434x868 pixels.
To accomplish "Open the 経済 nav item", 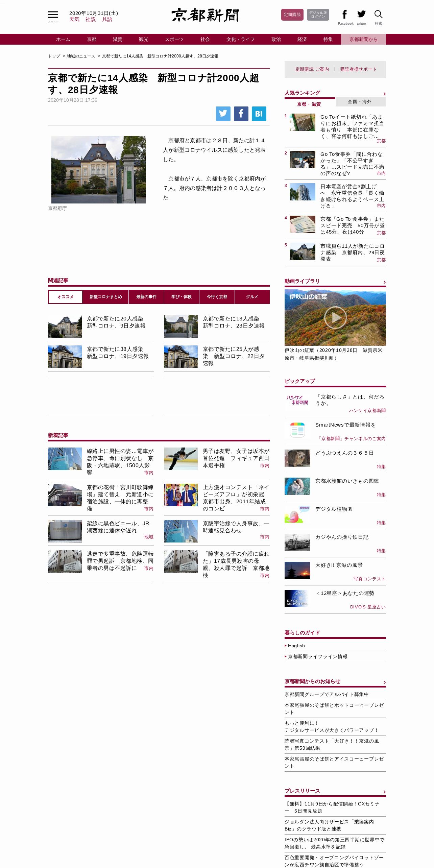I will click(302, 39).
